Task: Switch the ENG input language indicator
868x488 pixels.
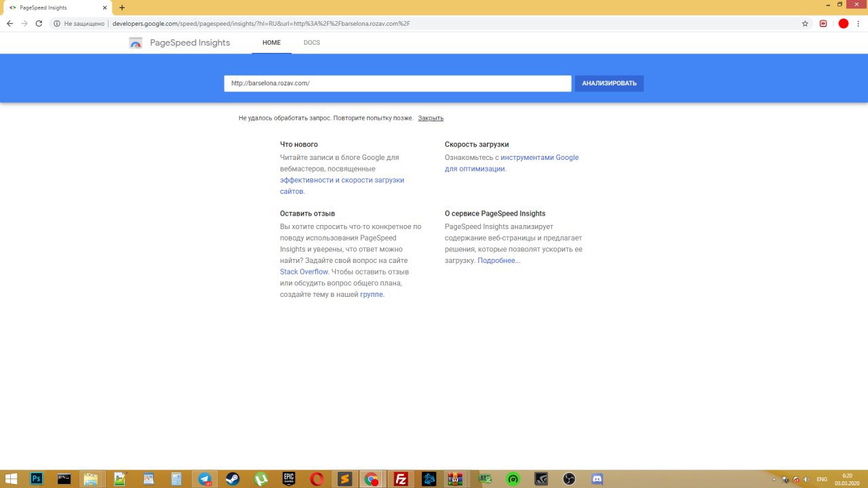Action: [x=822, y=479]
